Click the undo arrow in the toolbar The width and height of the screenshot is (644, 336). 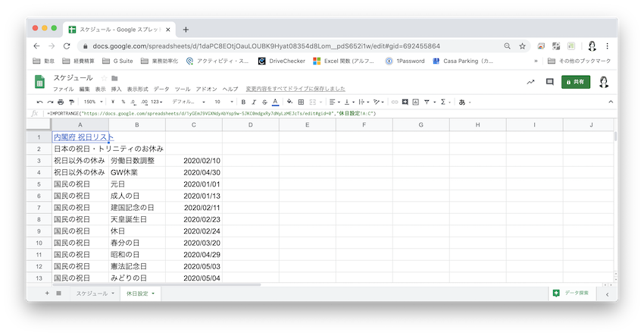pyautogui.click(x=39, y=102)
